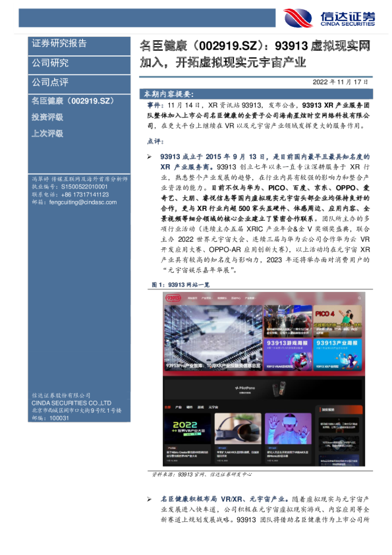Click the '投资评级' sidebar label
Screen dimensions: 392x555
tap(47, 117)
